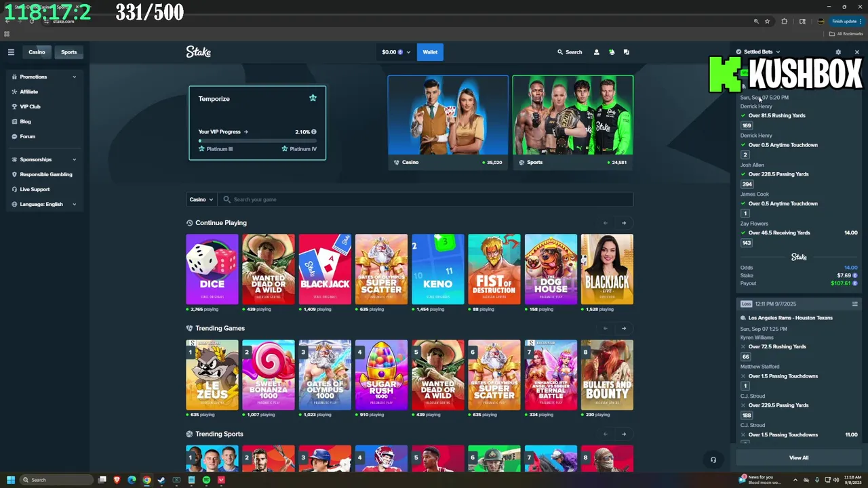
Task: Click the $107.61 payout value
Action: pyautogui.click(x=840, y=283)
